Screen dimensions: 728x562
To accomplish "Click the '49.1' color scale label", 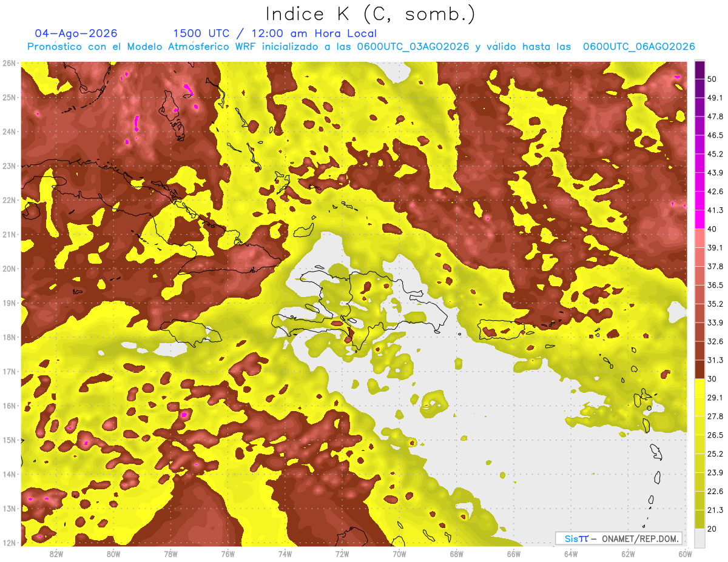I will [x=715, y=98].
